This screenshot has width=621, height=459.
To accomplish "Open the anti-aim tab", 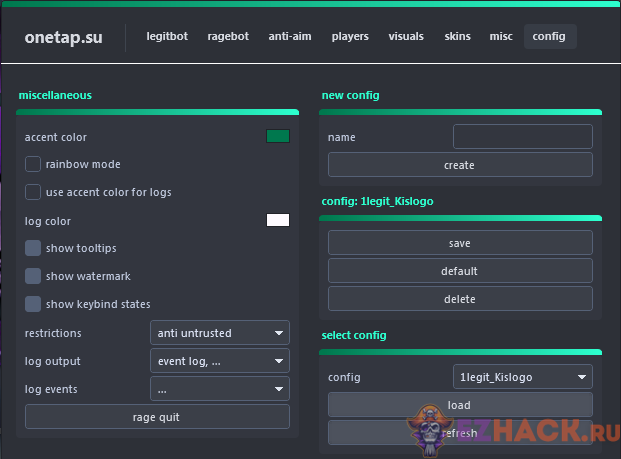I will point(290,36).
